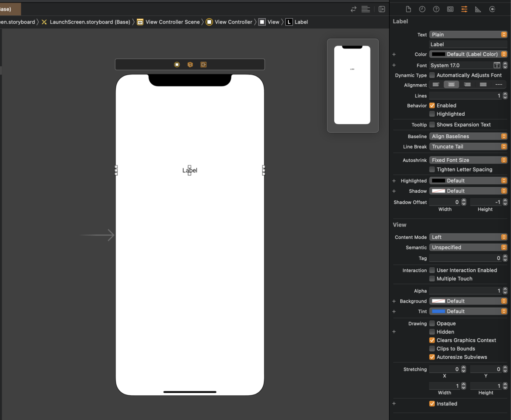Click plus beside Font attribute
The image size is (511, 420).
[394, 66]
